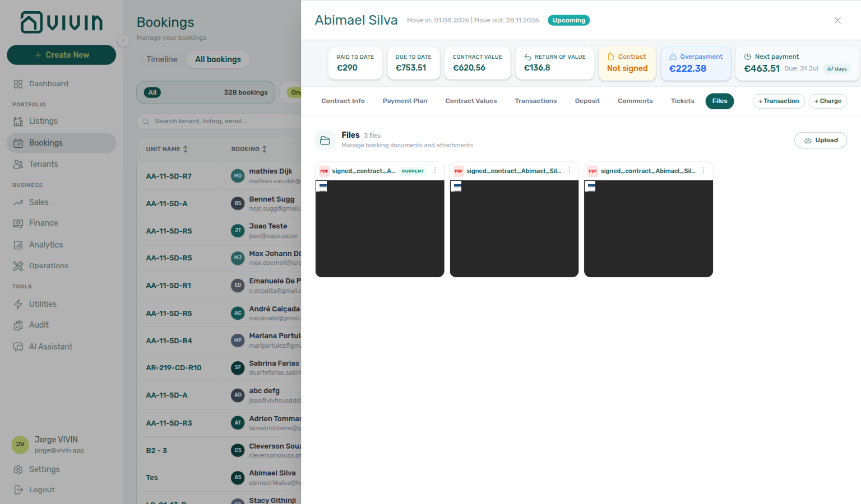
Task: Click the 67 days badge
Action: pos(837,69)
